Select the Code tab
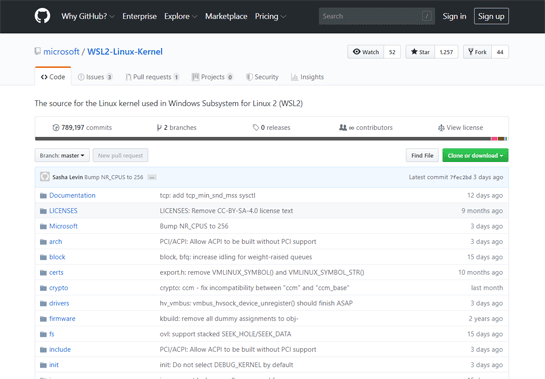 [x=53, y=77]
